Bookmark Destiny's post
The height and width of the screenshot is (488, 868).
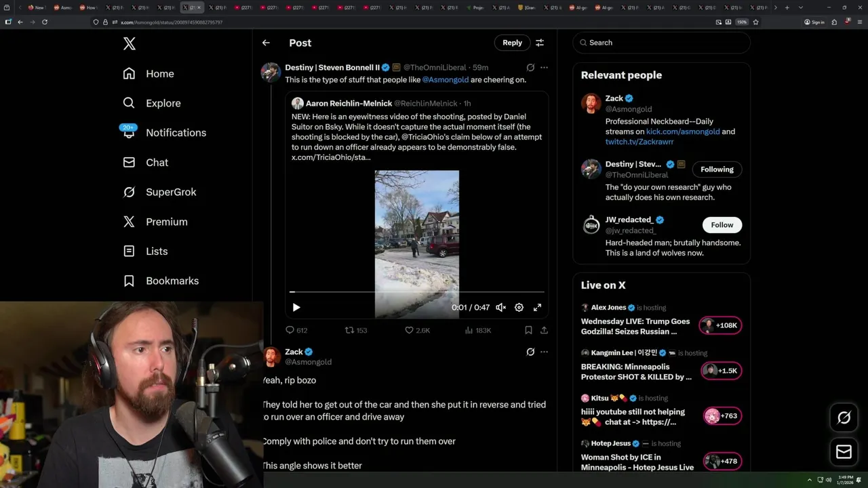click(x=528, y=331)
